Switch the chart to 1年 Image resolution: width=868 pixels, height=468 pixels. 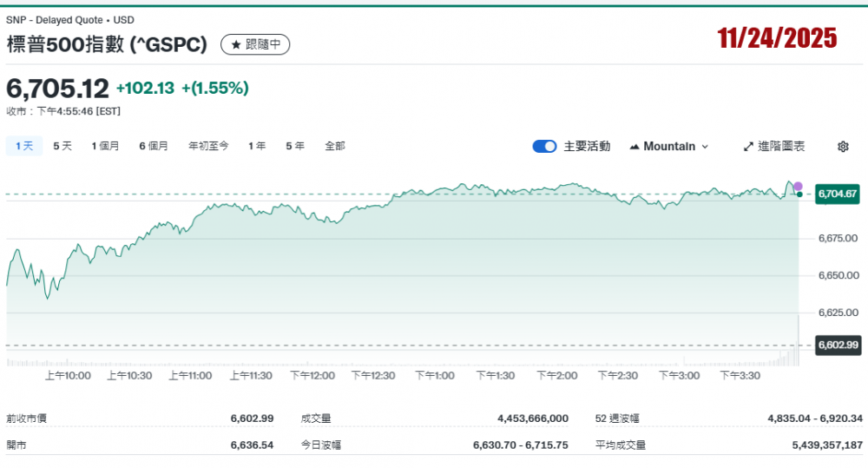(x=257, y=147)
